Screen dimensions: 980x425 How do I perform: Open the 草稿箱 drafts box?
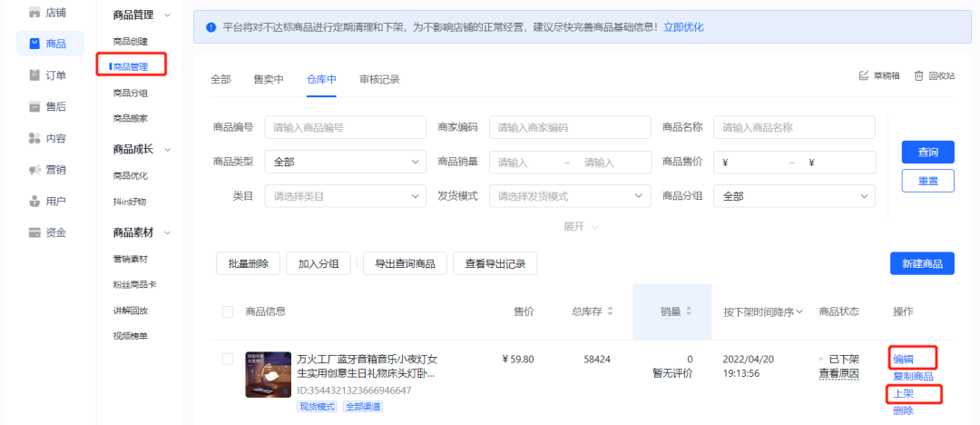pyautogui.click(x=880, y=75)
